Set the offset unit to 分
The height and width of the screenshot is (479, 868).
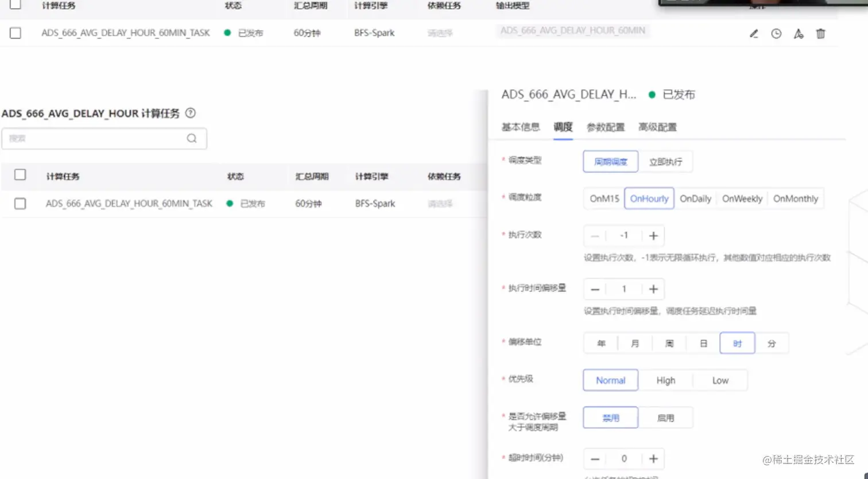772,343
